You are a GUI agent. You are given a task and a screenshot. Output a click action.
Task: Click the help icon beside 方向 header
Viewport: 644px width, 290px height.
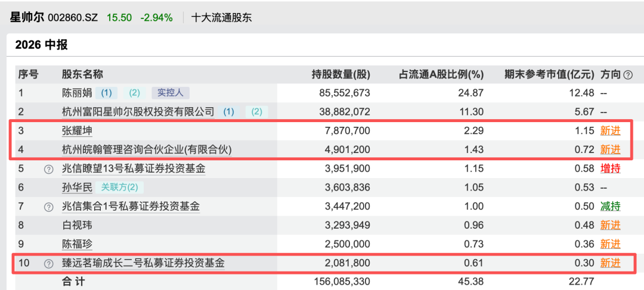pos(627,74)
